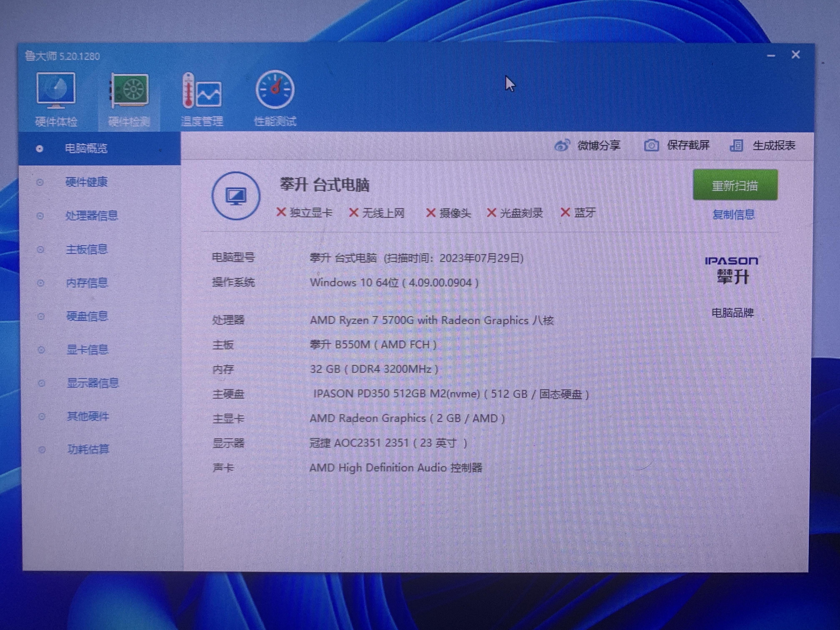
Task: Select 硬盘信息 radio bullet
Action: click(41, 316)
